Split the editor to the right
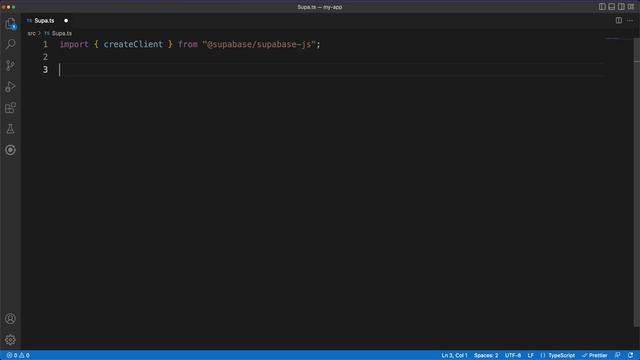Image resolution: width=640 pixels, height=360 pixels. point(619,20)
